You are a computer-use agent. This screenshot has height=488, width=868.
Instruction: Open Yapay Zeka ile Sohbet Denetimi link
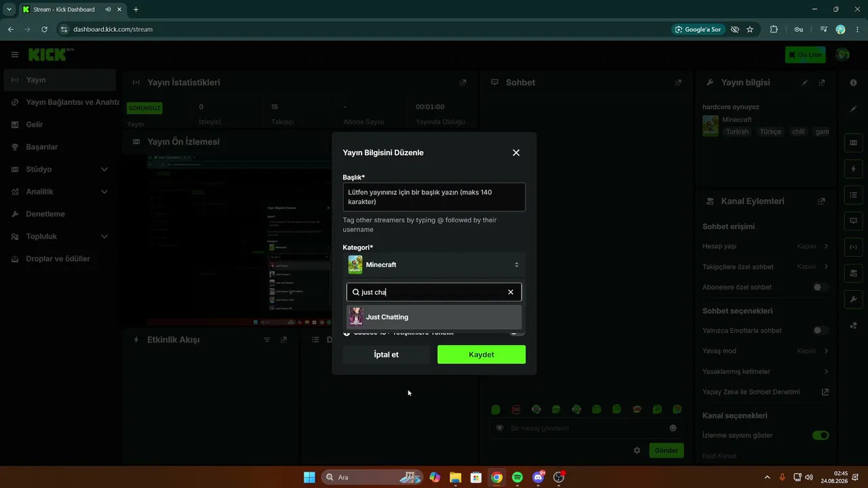[766, 392]
